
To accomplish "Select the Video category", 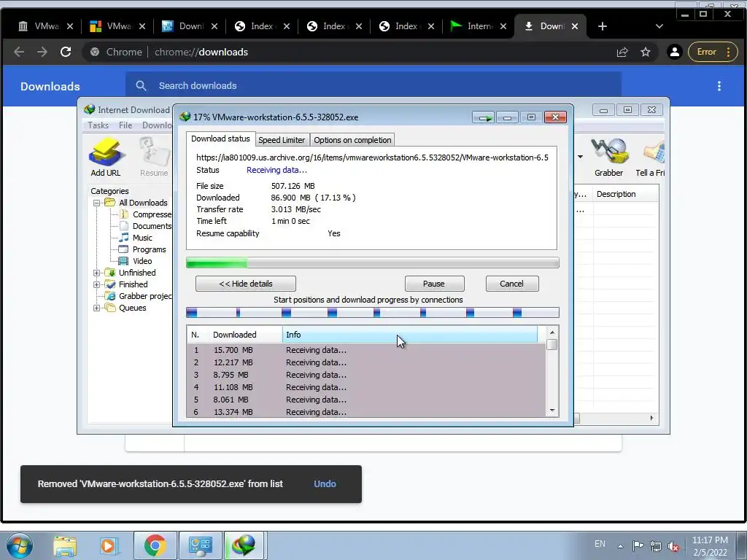I will tap(136, 261).
